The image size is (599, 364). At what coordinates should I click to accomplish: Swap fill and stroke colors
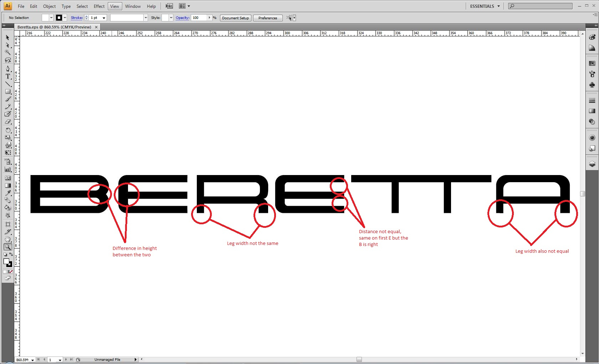coord(11,255)
